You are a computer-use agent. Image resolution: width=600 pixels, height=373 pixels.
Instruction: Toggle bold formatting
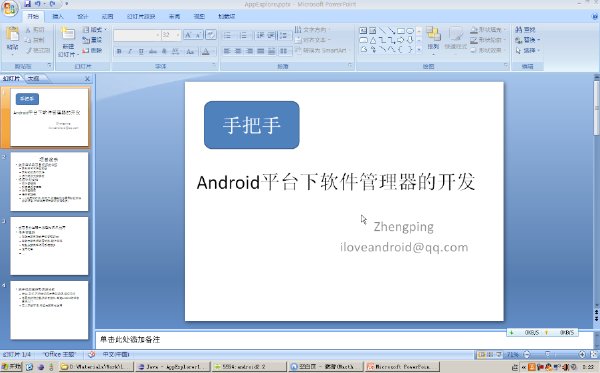tap(119, 51)
